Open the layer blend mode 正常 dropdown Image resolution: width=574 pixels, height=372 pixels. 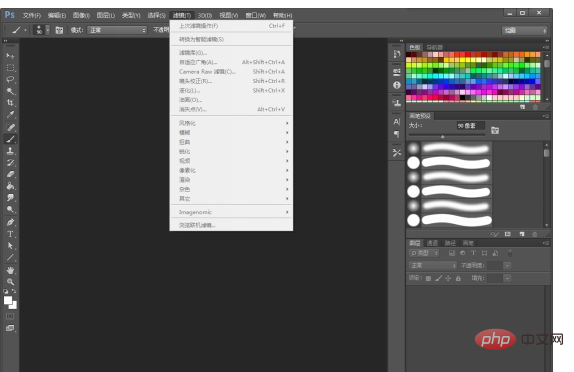point(433,265)
